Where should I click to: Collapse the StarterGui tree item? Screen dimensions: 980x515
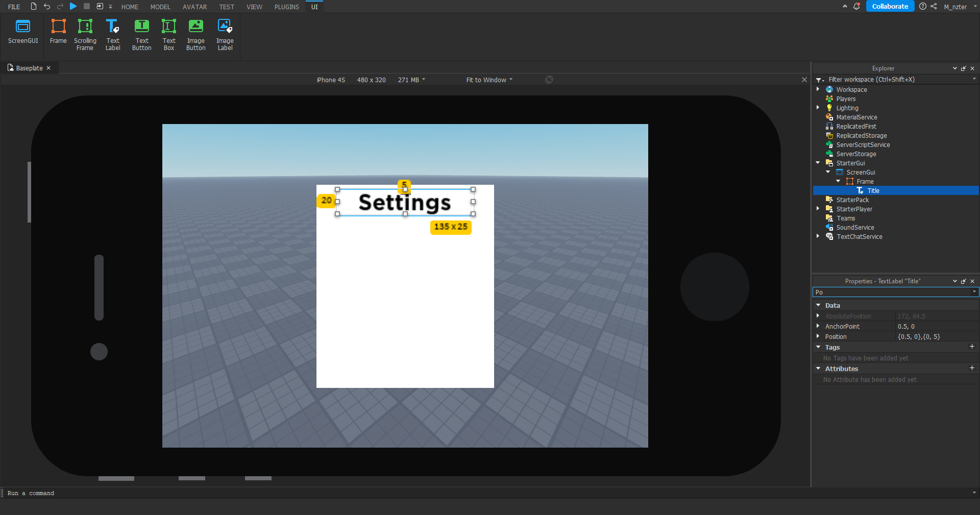819,162
